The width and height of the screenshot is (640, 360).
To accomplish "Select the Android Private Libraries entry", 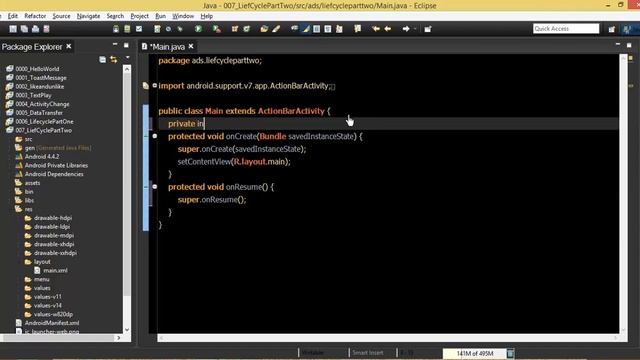I will pyautogui.click(x=56, y=165).
